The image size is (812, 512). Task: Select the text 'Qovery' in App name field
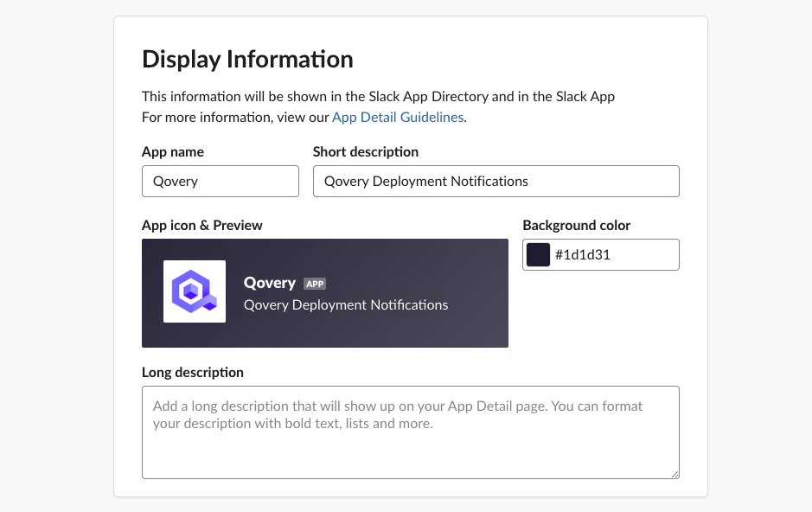point(177,181)
